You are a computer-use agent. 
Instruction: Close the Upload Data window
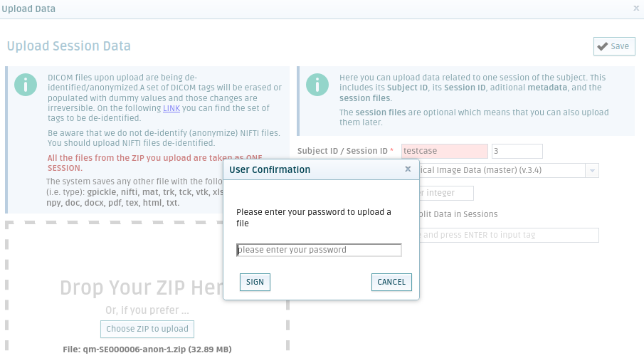(x=636, y=9)
